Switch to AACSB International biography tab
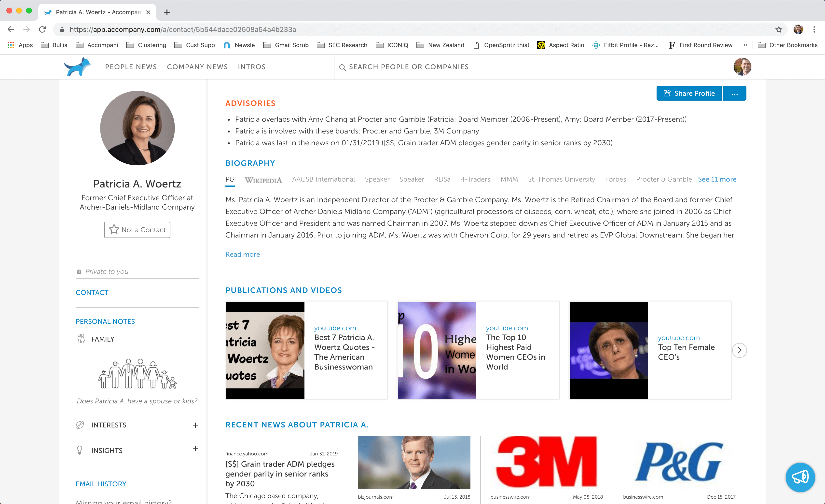This screenshot has height=504, width=825. pos(323,179)
